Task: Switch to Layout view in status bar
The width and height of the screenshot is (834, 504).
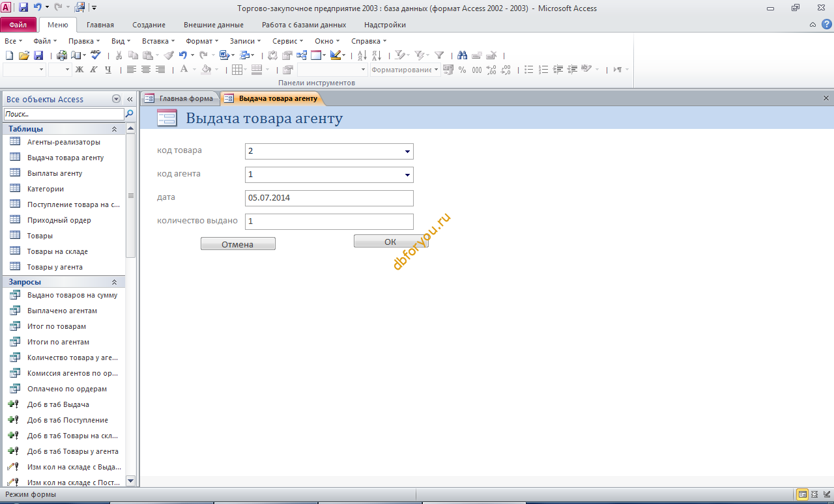Action: pos(814,494)
